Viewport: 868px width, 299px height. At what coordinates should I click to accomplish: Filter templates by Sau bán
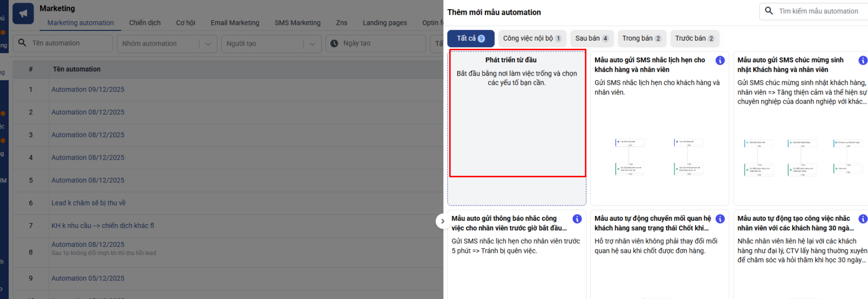coord(591,39)
